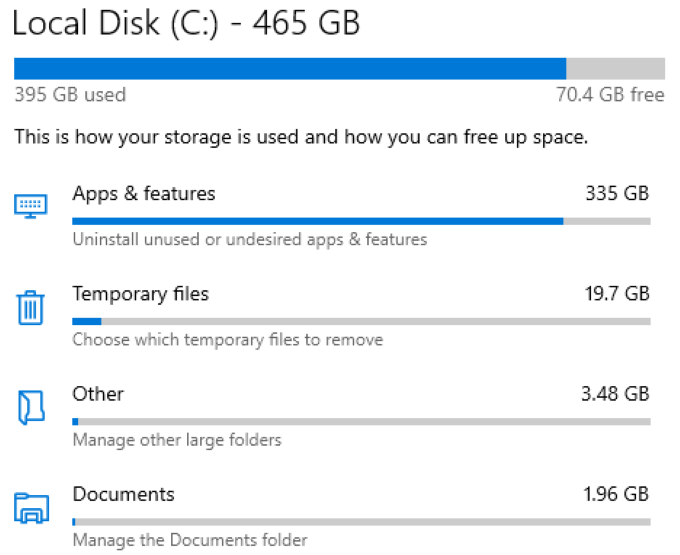680x555 pixels.
Task: Open the Other storage category
Action: [x=98, y=394]
